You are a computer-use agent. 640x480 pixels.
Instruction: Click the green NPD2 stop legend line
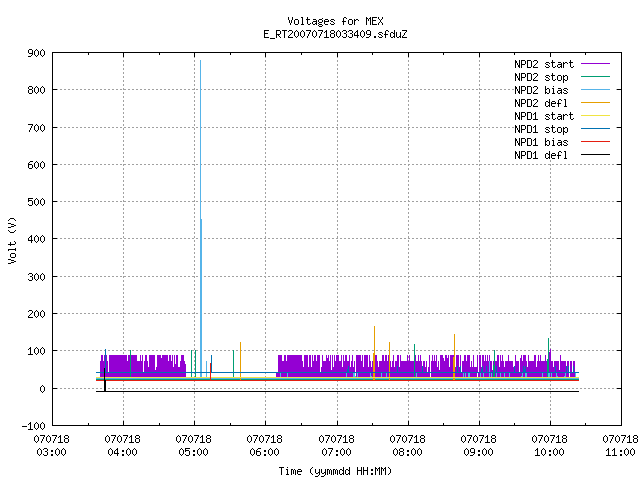coord(596,77)
